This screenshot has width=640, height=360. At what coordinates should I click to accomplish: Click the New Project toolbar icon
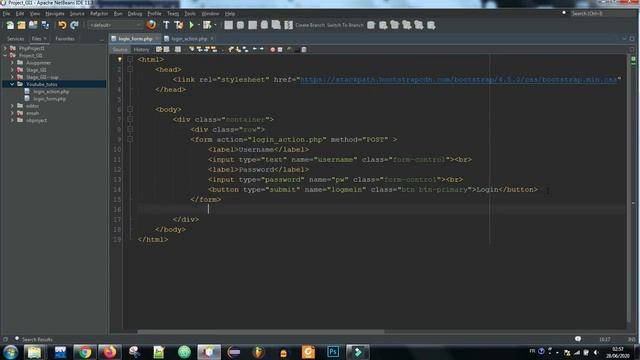tap(21, 25)
